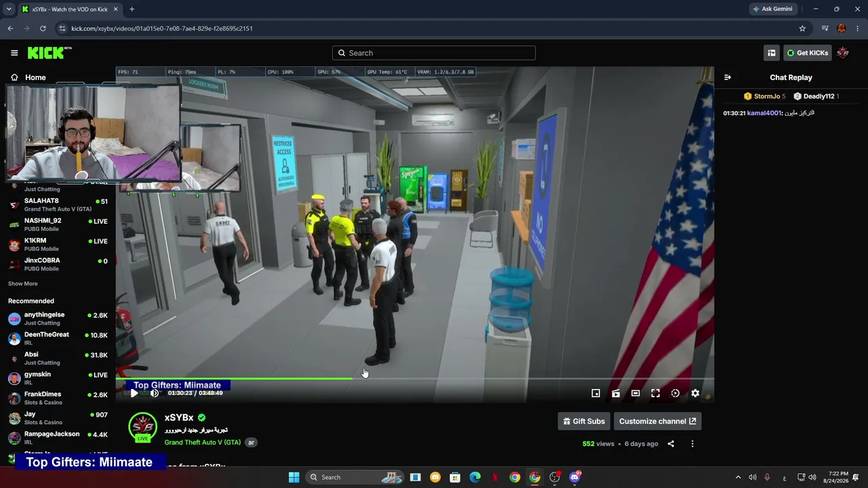This screenshot has height=488, width=868.
Task: Click the 'ar' language tag
Action: (x=251, y=443)
